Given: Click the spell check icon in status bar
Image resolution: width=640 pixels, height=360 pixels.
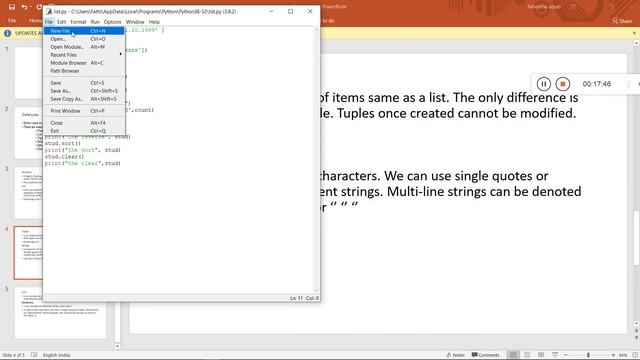Looking at the screenshot, I should 34,355.
